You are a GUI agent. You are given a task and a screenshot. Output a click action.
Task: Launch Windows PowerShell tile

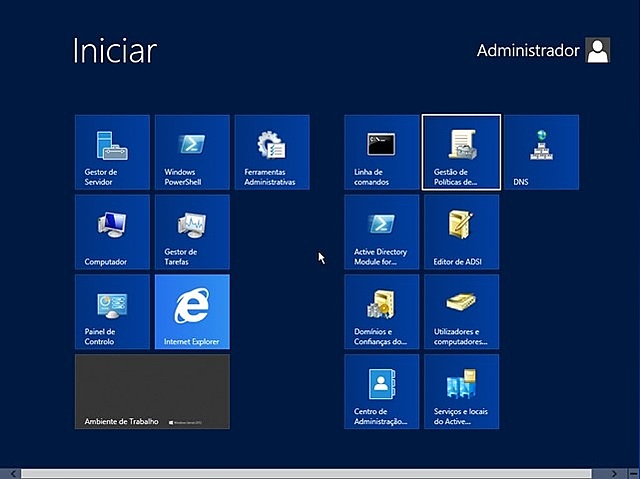192,152
